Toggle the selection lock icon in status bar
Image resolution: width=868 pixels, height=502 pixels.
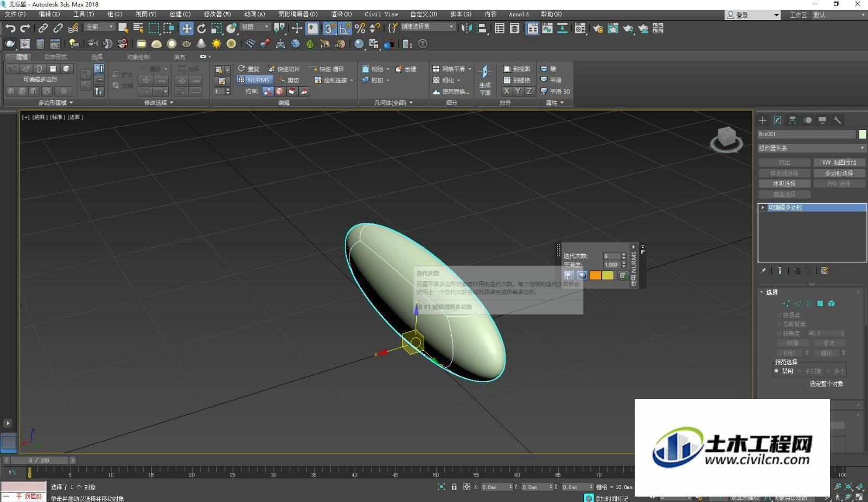click(x=454, y=487)
